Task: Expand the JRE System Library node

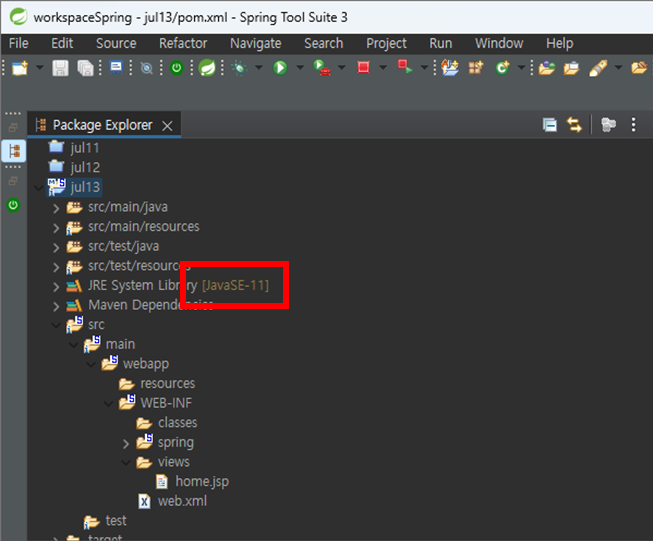Action: tap(56, 287)
